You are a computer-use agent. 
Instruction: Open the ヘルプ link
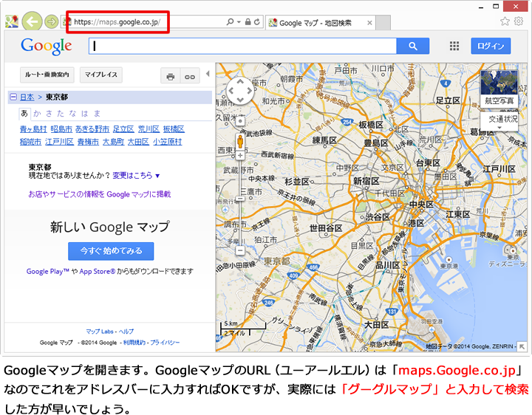[x=126, y=332]
